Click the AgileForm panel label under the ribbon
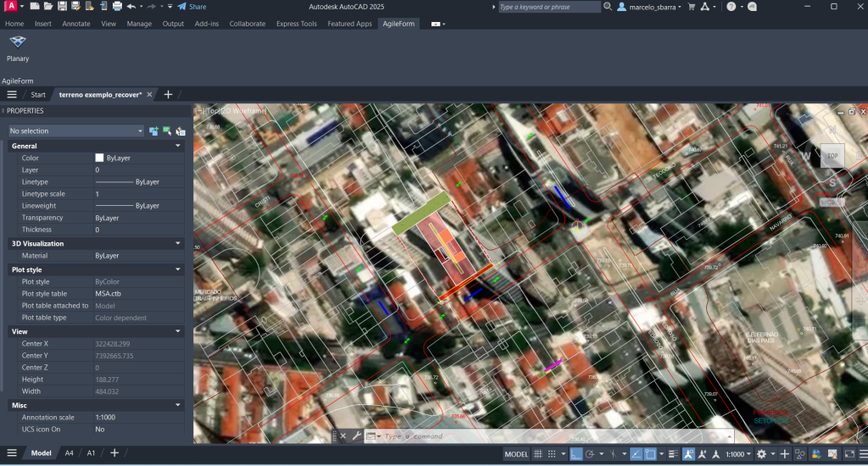The height and width of the screenshot is (466, 868). click(x=18, y=80)
